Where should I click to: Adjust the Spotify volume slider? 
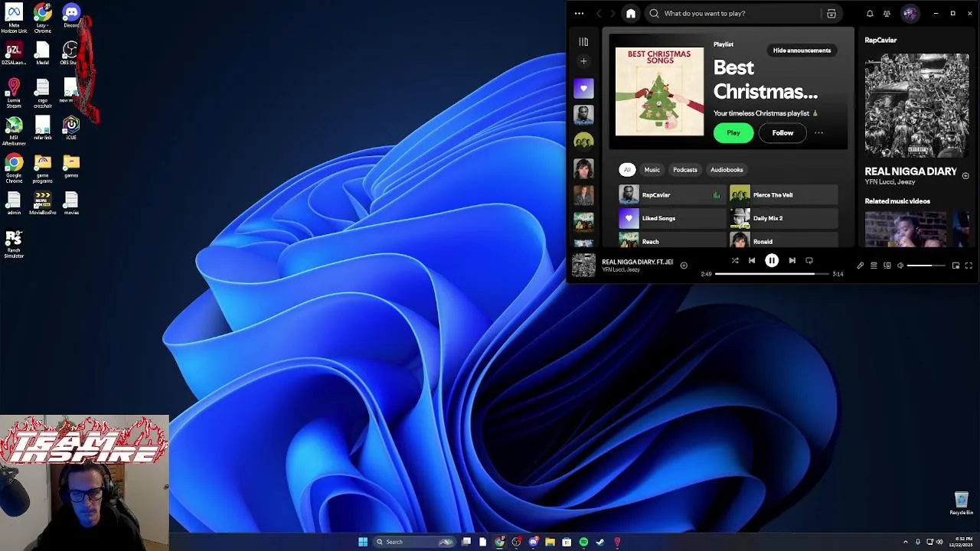click(926, 266)
